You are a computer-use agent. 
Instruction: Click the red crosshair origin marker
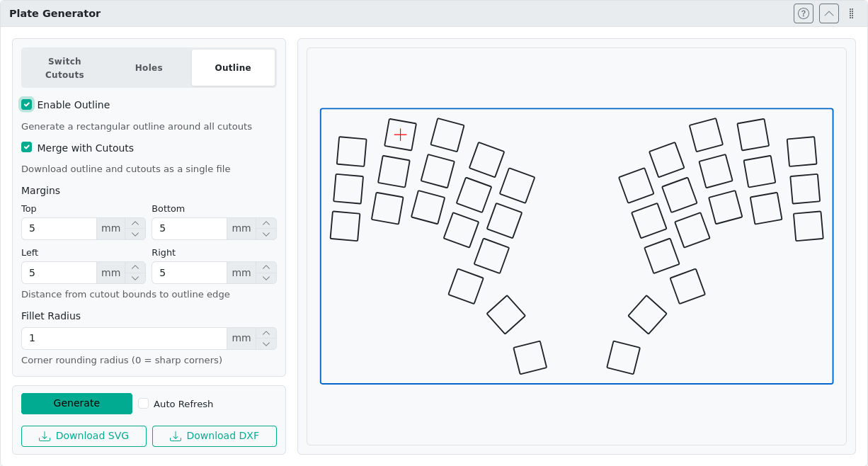(x=401, y=135)
